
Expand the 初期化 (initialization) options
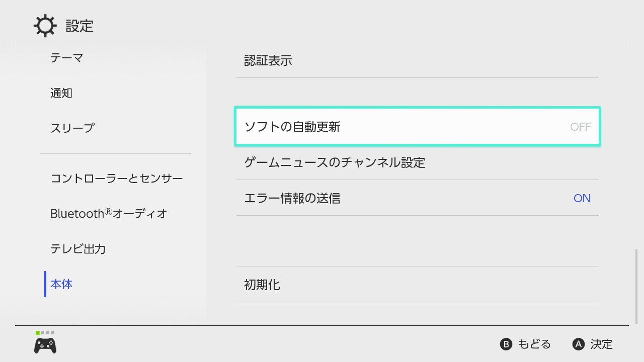417,285
